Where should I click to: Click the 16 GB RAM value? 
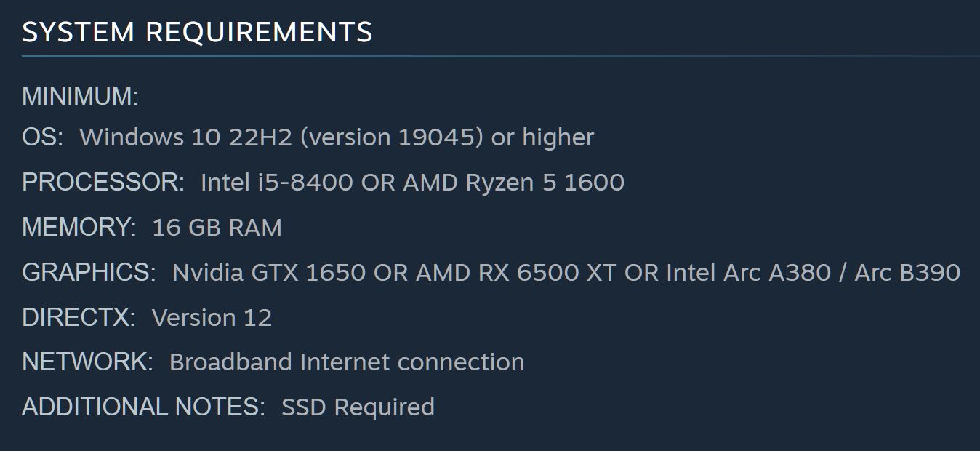[217, 228]
